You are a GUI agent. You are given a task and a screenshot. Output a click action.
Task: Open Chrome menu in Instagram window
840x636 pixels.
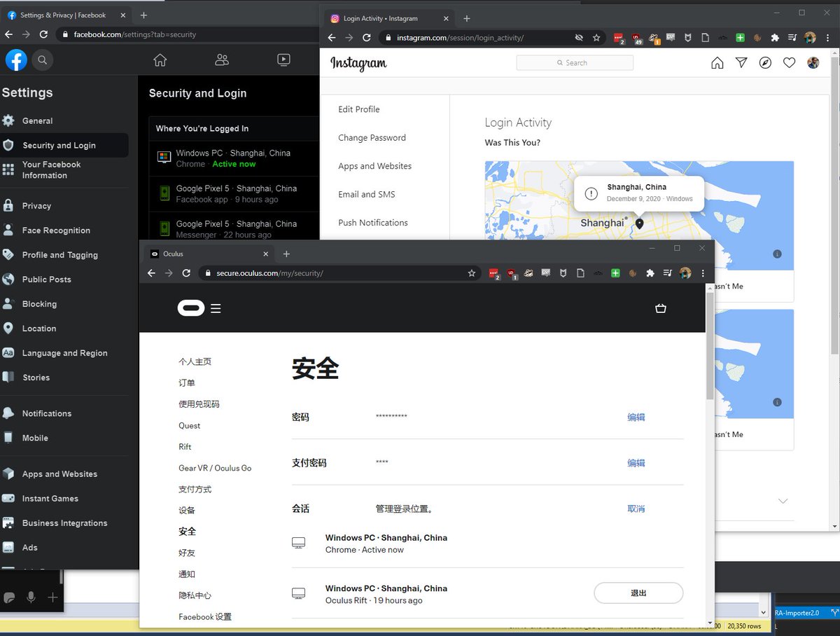(x=828, y=38)
